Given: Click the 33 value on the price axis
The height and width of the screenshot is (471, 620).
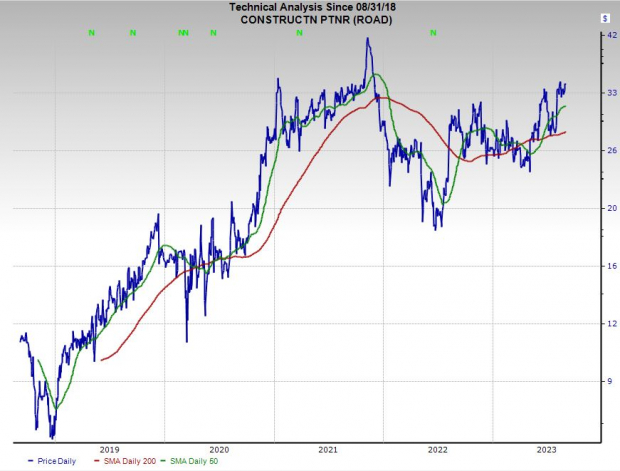Looking at the screenshot, I should click(x=609, y=93).
